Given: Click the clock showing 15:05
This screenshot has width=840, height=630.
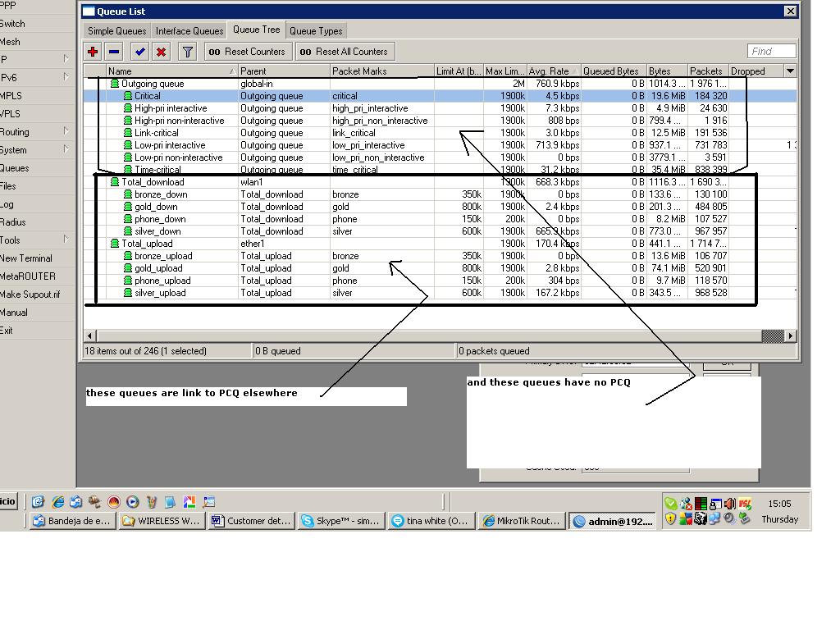Looking at the screenshot, I should 779,504.
